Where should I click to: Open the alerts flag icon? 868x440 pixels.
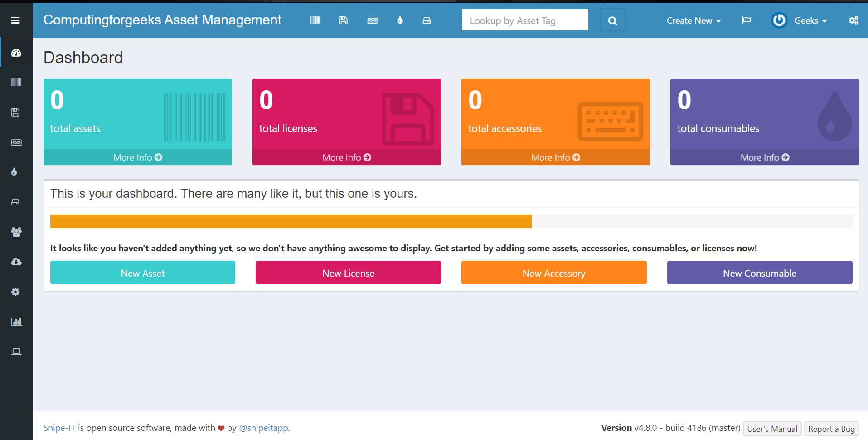click(x=746, y=20)
